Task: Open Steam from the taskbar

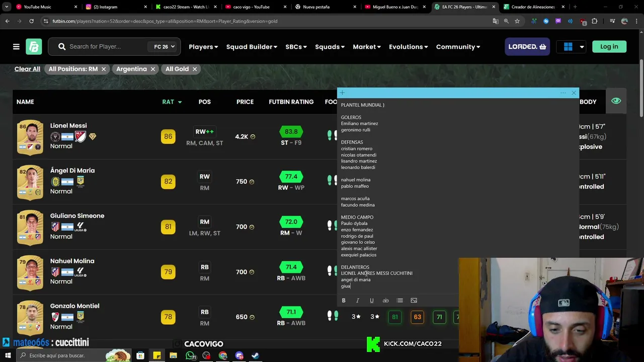Action: pos(255,355)
